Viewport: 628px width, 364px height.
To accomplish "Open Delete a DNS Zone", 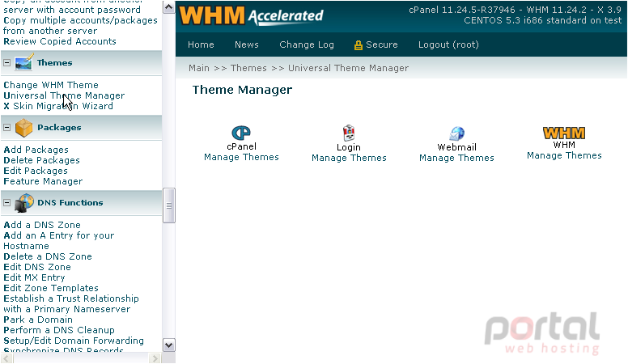I will click(48, 256).
